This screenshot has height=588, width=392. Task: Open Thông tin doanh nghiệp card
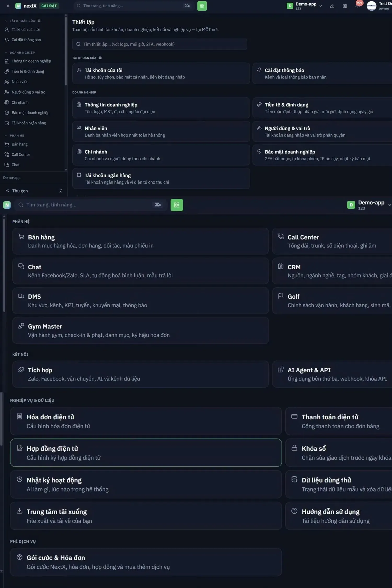click(x=161, y=108)
